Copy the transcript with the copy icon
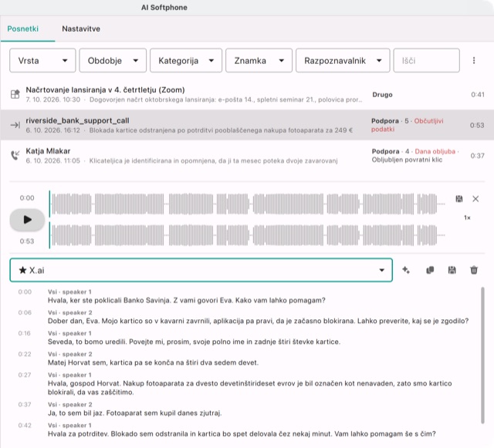494x448 pixels. (430, 270)
